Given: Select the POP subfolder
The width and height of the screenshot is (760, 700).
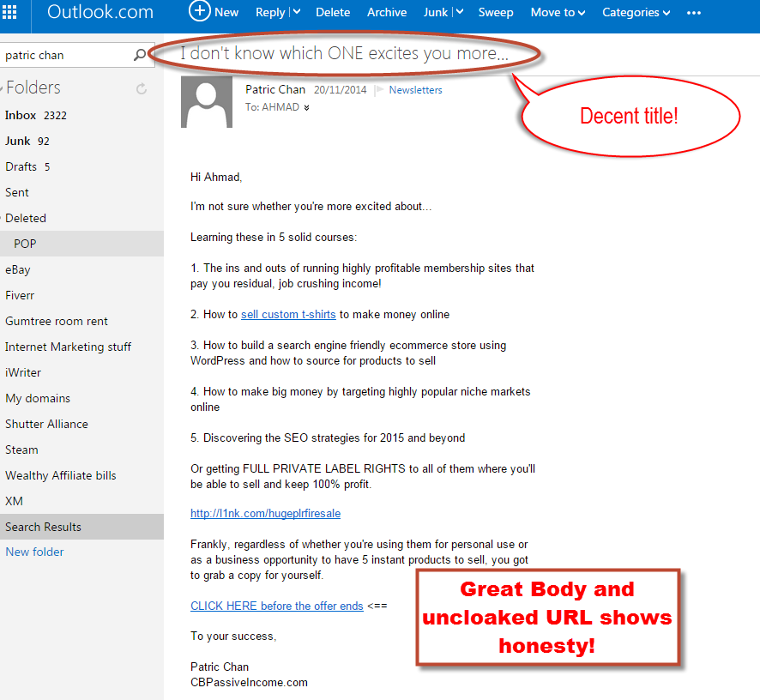Looking at the screenshot, I should [x=81, y=244].
